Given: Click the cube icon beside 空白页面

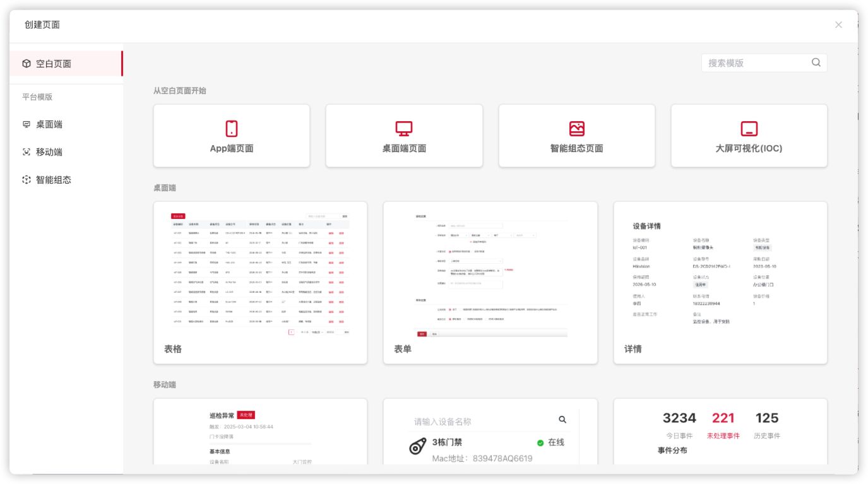Looking at the screenshot, I should 26,63.
